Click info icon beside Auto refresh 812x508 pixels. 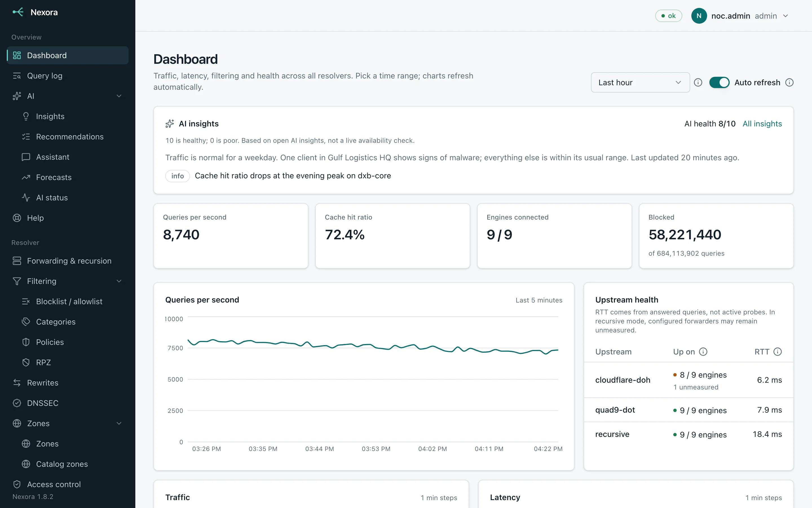[789, 83]
